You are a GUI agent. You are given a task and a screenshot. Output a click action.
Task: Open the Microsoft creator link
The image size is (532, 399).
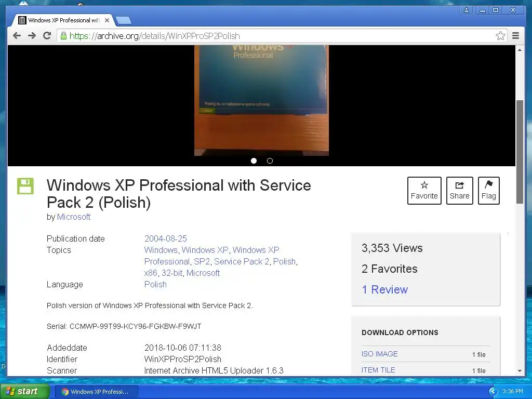74,217
